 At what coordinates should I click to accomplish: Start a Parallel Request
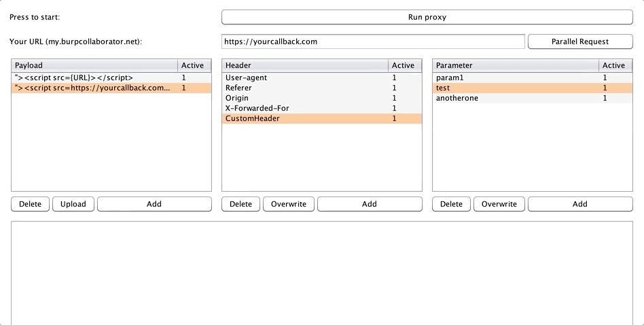tap(580, 41)
